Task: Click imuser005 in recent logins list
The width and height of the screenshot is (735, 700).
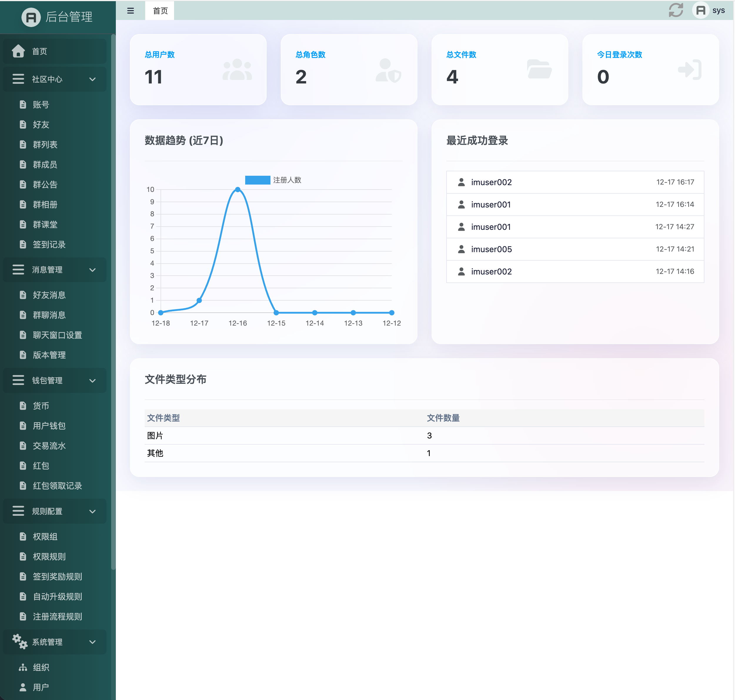Action: point(491,249)
